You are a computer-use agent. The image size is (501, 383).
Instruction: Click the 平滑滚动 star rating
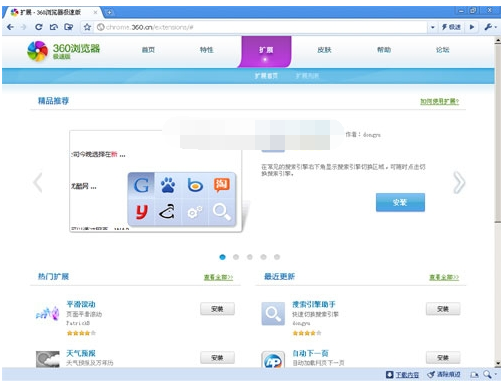pos(81,333)
